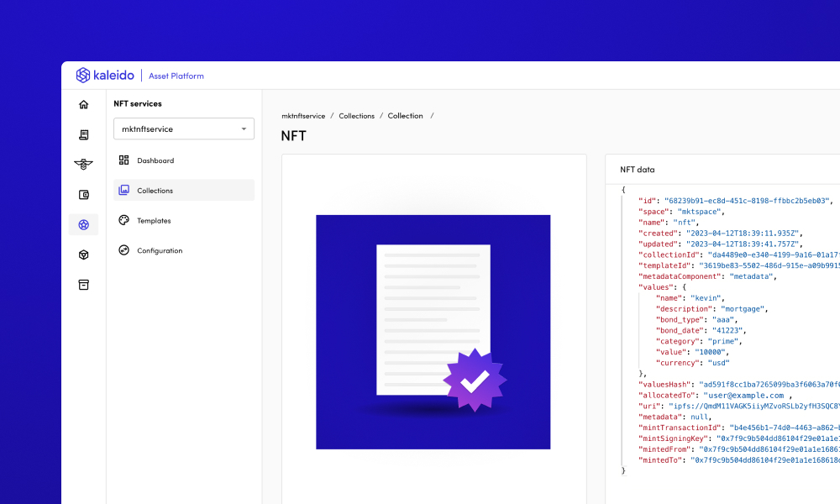840x504 pixels.
Task: Click the Configuration icon
Action: tap(123, 250)
